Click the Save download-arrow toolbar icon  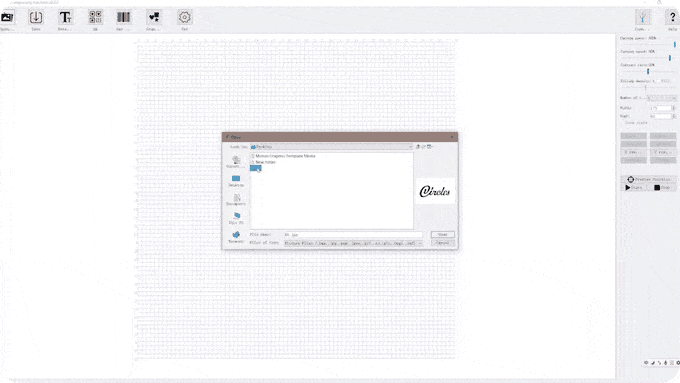36,17
